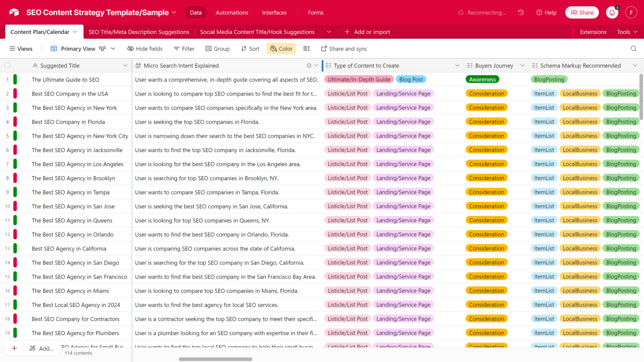Click the Share button
Image resolution: width=644 pixels, height=362 pixels.
click(582, 13)
